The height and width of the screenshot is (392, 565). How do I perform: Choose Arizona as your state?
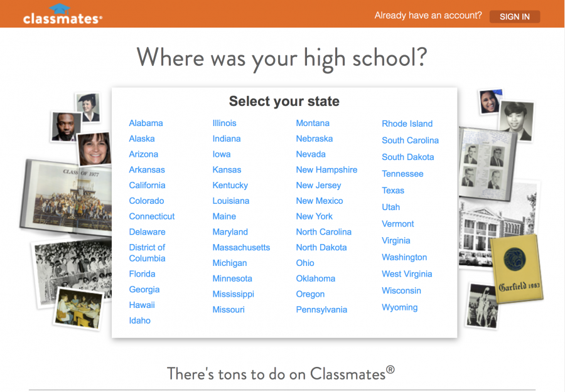143,154
